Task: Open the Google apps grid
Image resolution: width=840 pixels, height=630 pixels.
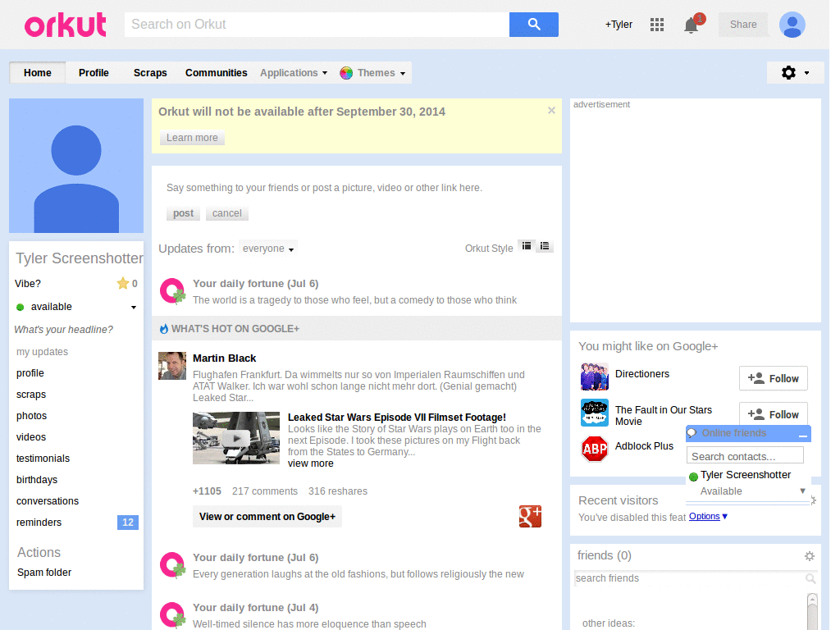Action: point(657,25)
